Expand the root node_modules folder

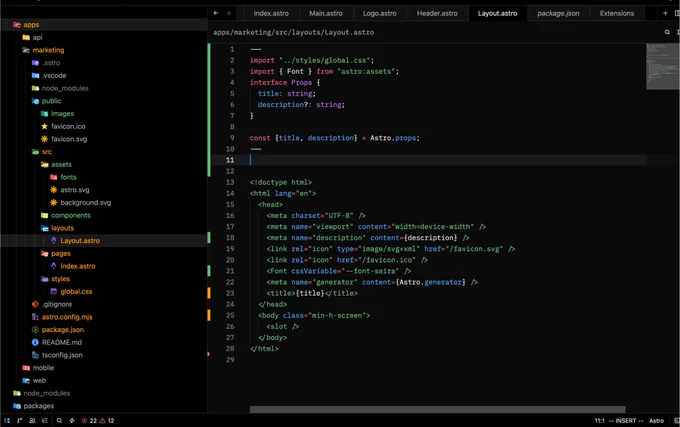tap(42, 393)
